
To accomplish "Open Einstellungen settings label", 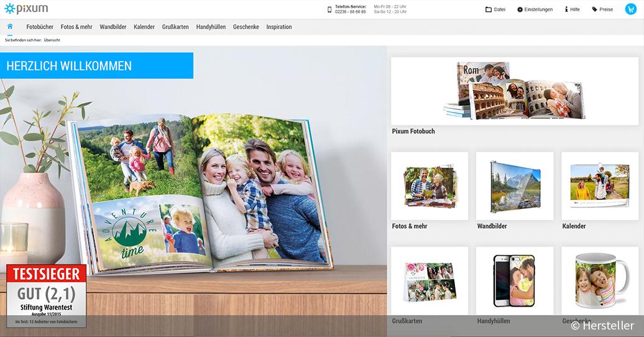I will pyautogui.click(x=538, y=9).
